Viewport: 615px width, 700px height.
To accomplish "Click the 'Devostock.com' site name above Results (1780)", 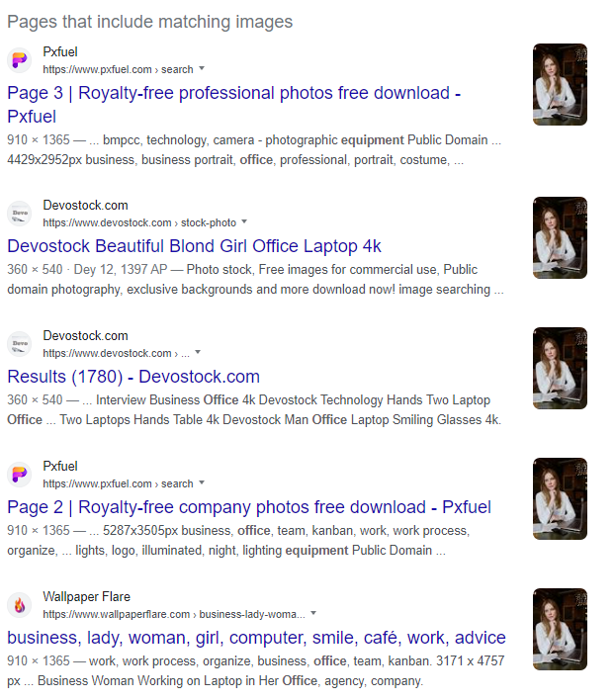I will [85, 336].
